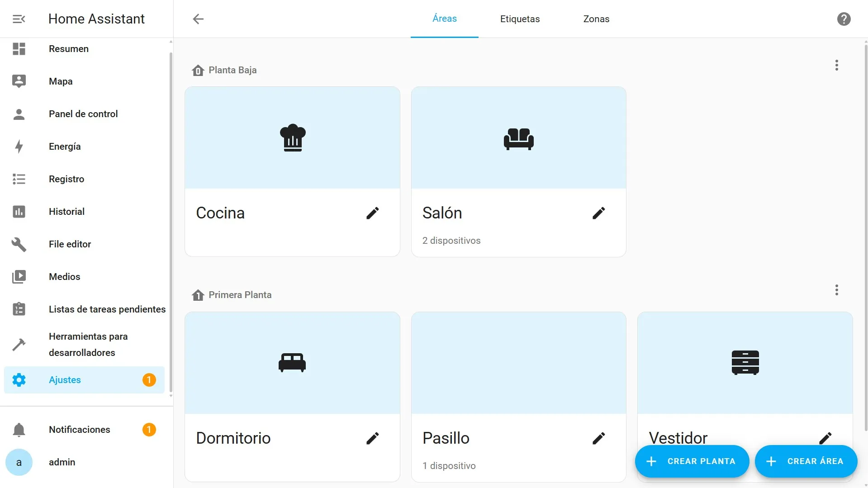This screenshot has height=488, width=868.
Task: Open the Dormitorio area card image
Action: 292,363
